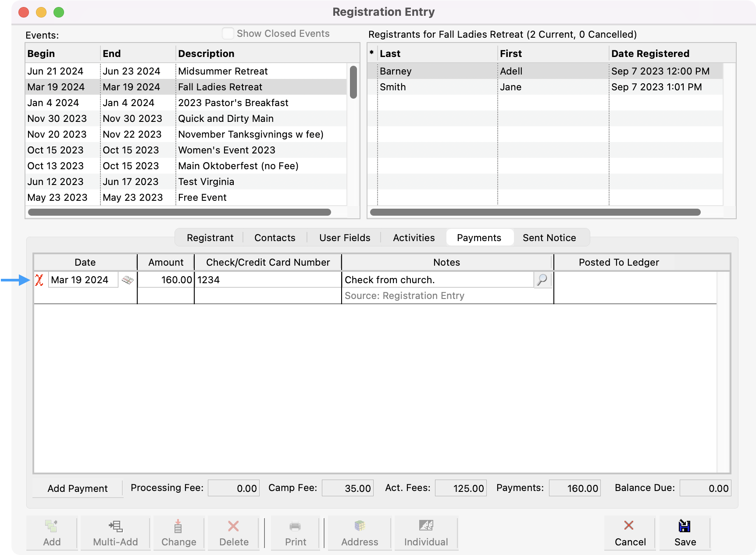Screen dimensions: 756x555
Task: Click the events list vertical scrollbar
Action: point(353,82)
